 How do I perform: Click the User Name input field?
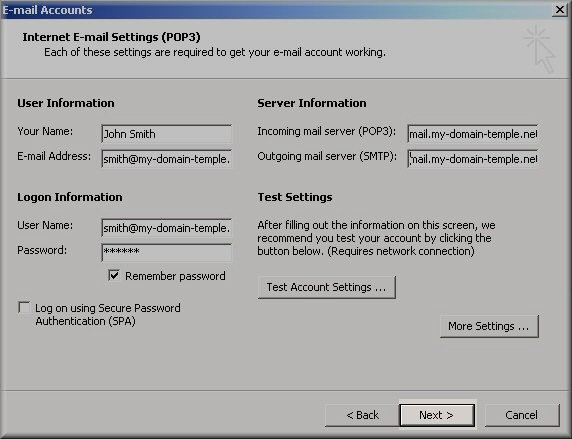166,228
